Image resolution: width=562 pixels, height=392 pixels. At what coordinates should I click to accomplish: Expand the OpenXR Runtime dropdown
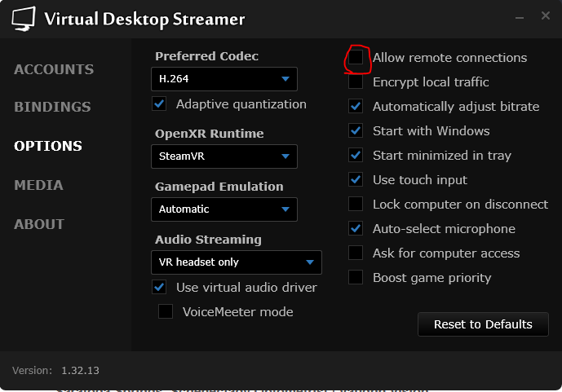pos(224,156)
